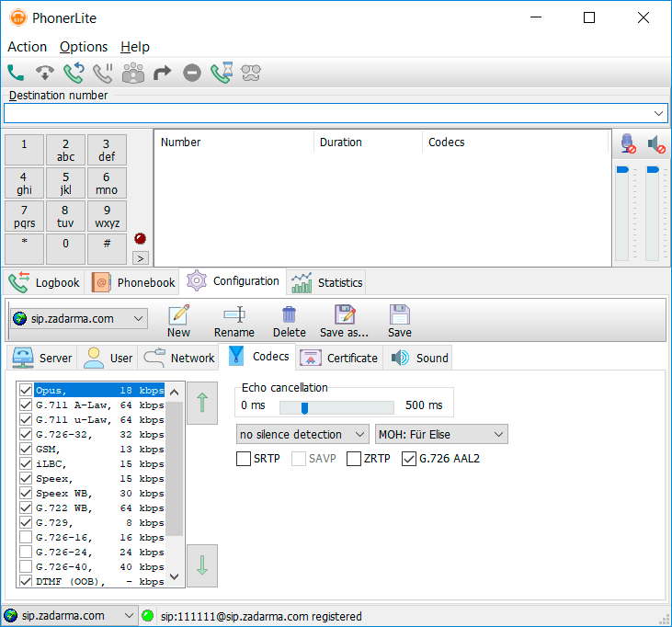Mute the microphone icon
Viewport: 672px width, 627px height.
coord(628,143)
